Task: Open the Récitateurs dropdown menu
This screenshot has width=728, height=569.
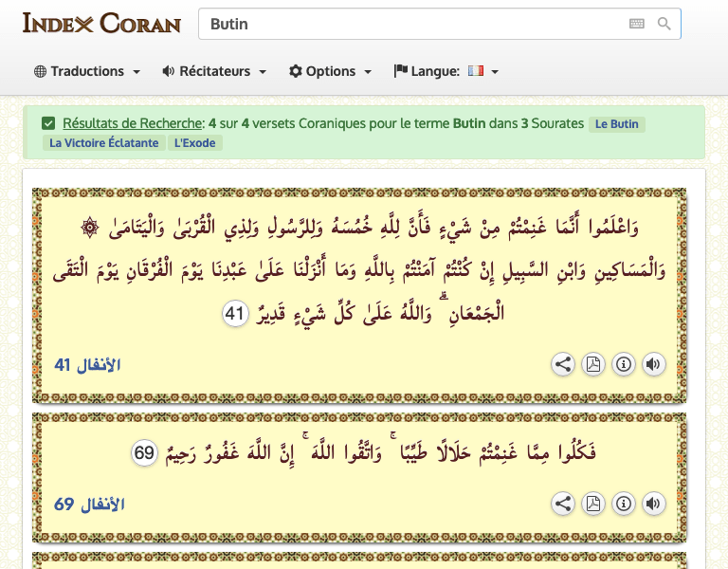Action: [x=214, y=71]
